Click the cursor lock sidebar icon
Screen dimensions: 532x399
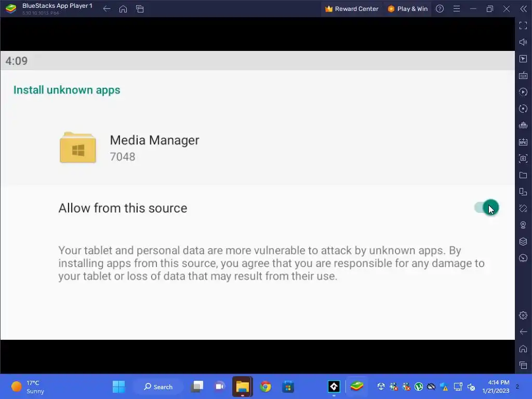pyautogui.click(x=523, y=59)
